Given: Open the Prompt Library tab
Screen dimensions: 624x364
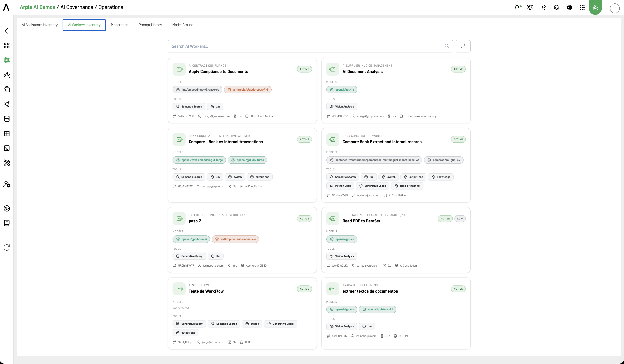Looking at the screenshot, I should tap(150, 25).
